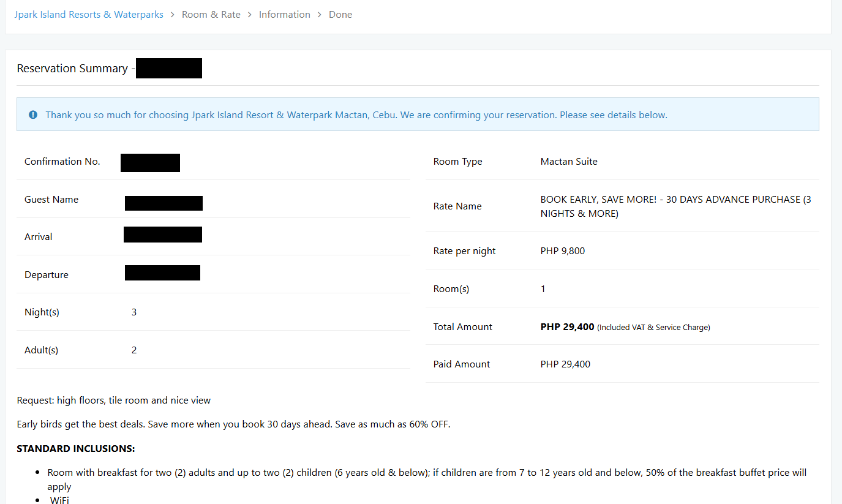Viewport: 842px width, 504px height.
Task: Click the Arrival label
Action: pyautogui.click(x=39, y=237)
